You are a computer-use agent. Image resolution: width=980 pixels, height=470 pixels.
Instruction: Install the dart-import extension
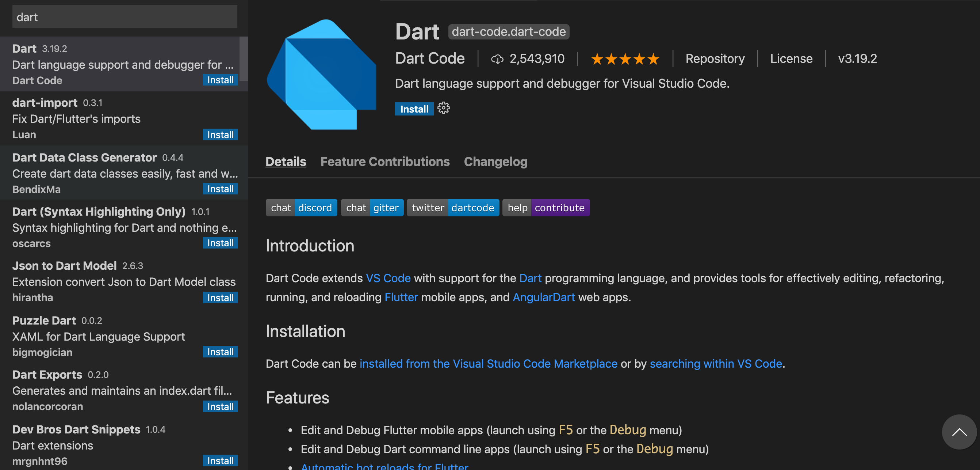coord(220,134)
